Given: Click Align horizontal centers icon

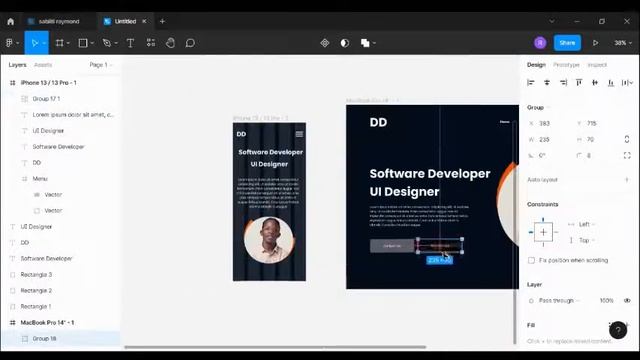Looking at the screenshot, I should pos(547,82).
